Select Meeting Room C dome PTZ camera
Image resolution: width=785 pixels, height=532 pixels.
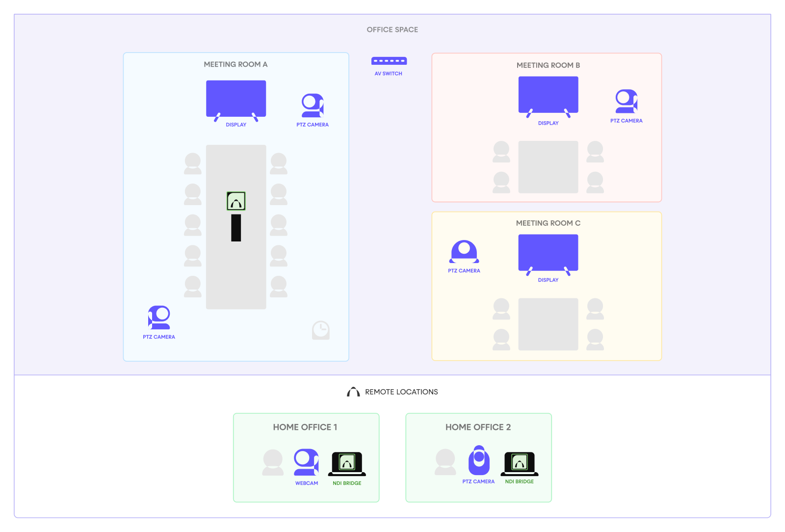pyautogui.click(x=464, y=252)
